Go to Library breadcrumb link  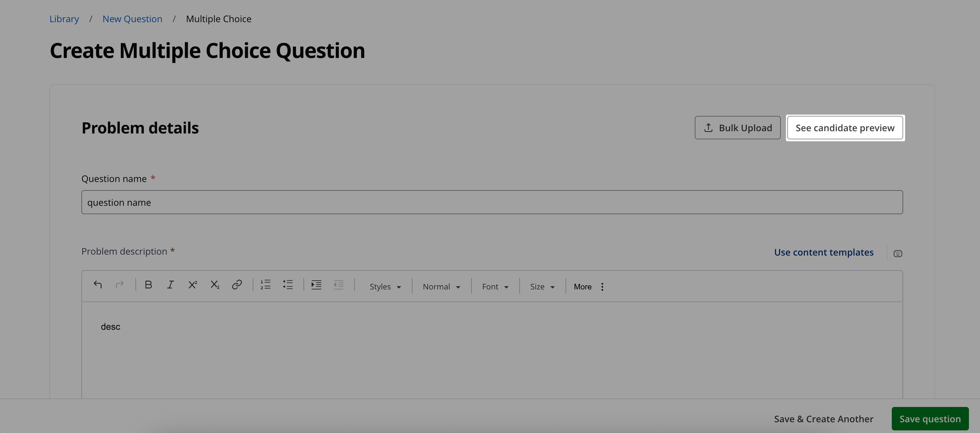pos(64,19)
